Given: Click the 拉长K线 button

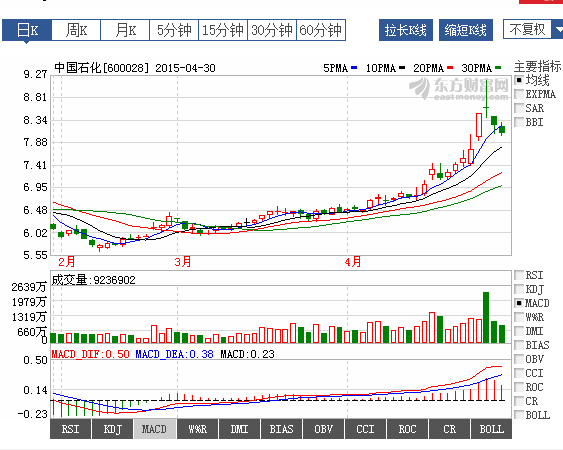Looking at the screenshot, I should tap(406, 30).
